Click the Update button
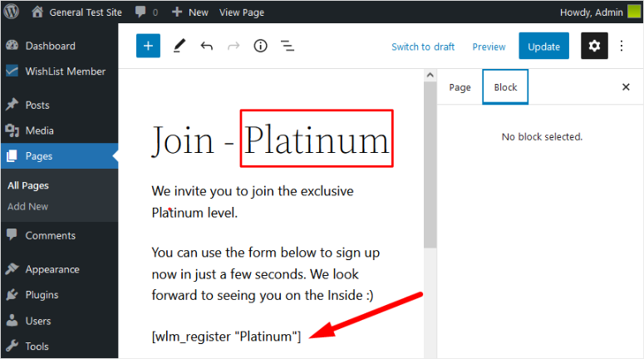Screen dimensions: 644x359 [x=543, y=47]
